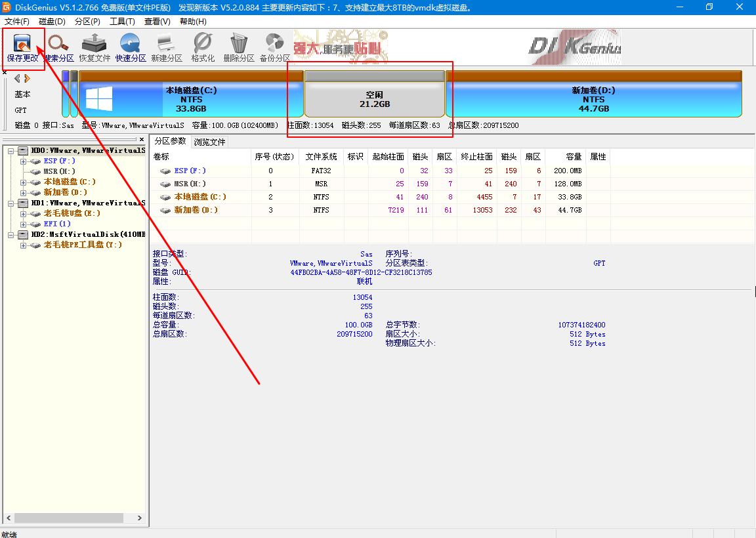Viewport: 756px width, 538px height.
Task: Go to next disk with right arrow
Action: click(27, 78)
